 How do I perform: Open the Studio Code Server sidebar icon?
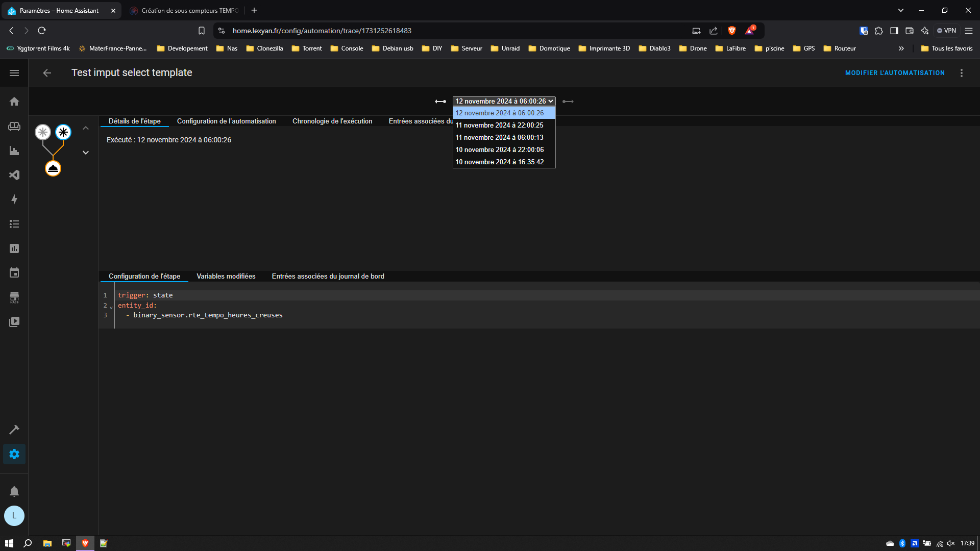[14, 175]
